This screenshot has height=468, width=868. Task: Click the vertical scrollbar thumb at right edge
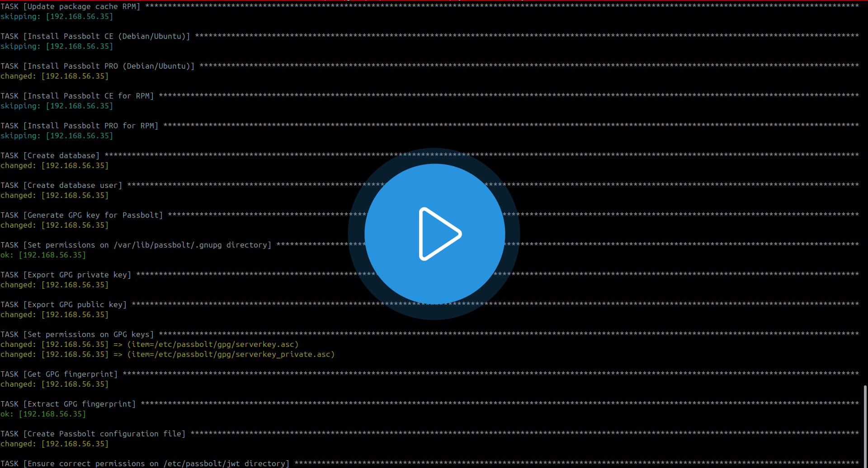tap(865, 426)
